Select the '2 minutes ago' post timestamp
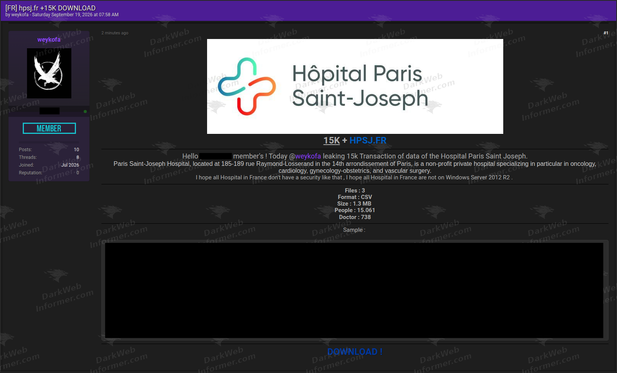 tap(115, 33)
